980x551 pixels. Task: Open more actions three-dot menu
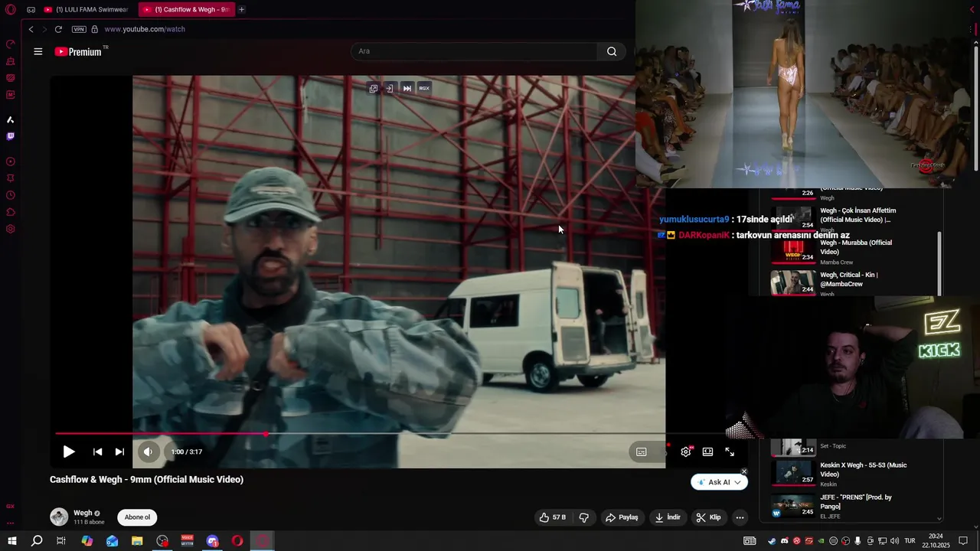click(x=740, y=517)
